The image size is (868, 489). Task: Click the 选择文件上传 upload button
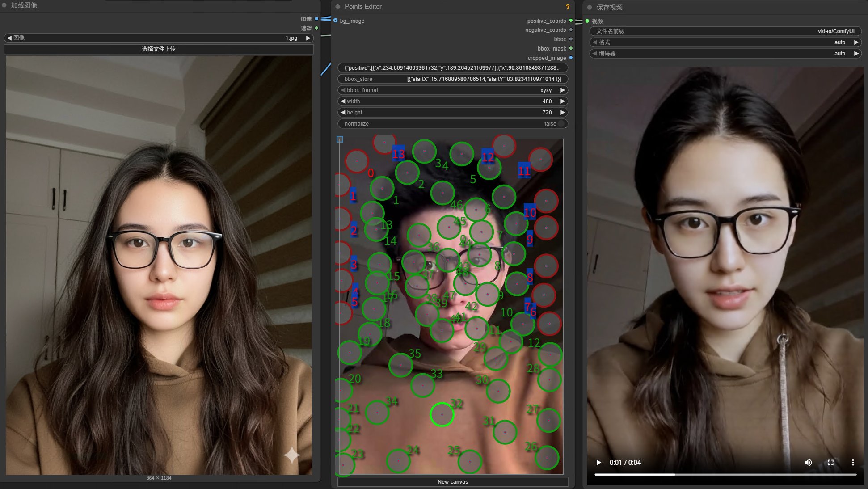pos(159,49)
